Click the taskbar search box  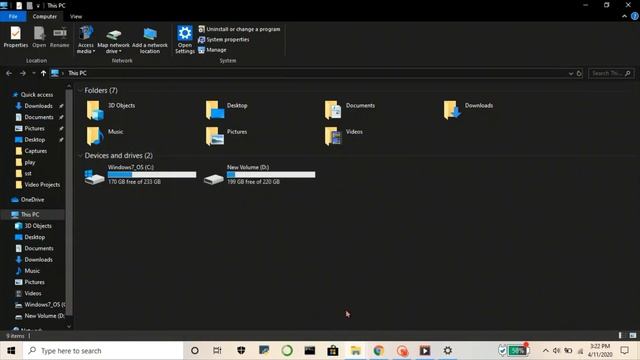pos(103,351)
